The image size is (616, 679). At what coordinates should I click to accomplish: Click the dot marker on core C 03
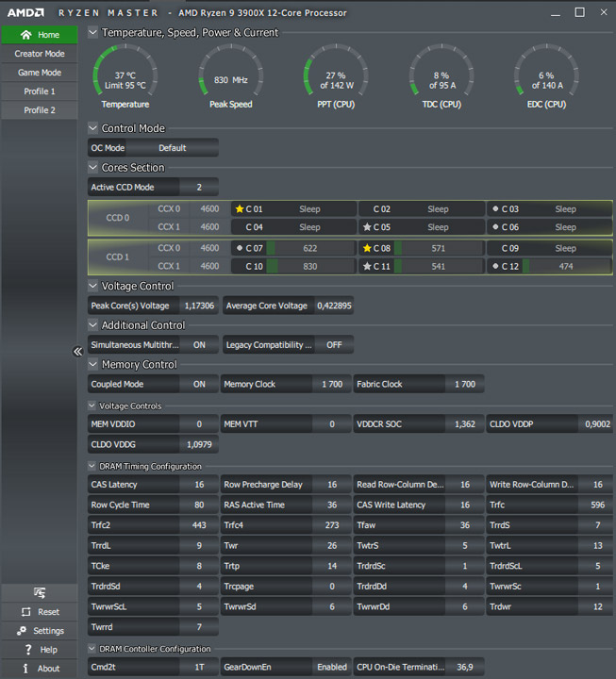(x=495, y=208)
